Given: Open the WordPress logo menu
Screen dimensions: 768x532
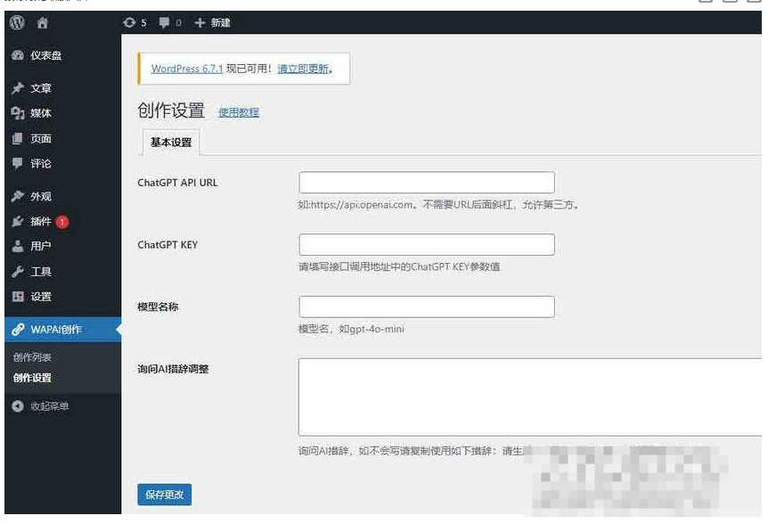Looking at the screenshot, I should [17, 22].
